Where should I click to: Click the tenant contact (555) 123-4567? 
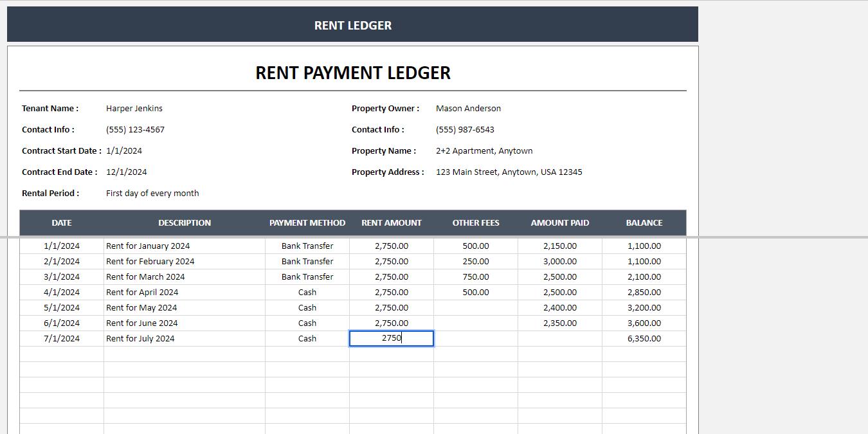(135, 129)
